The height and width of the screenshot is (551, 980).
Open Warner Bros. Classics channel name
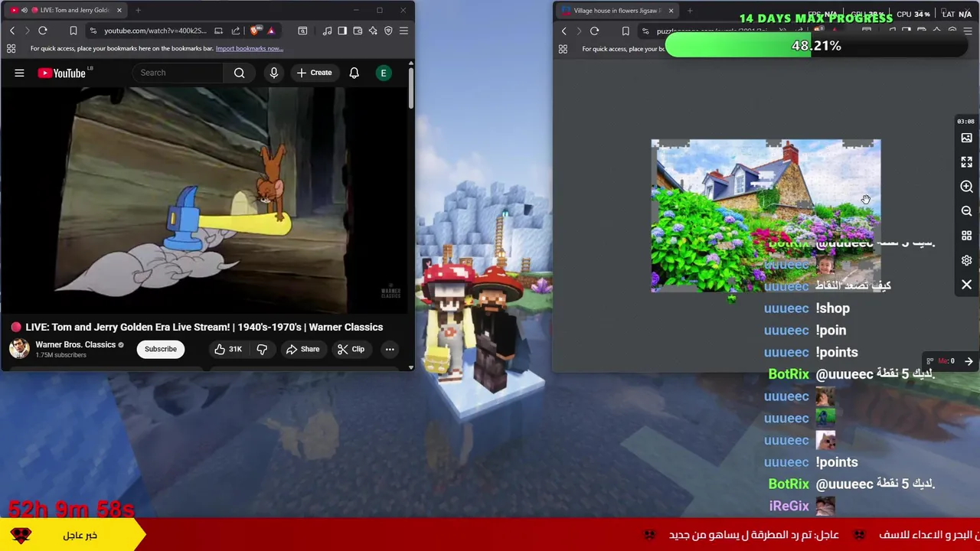pyautogui.click(x=75, y=344)
